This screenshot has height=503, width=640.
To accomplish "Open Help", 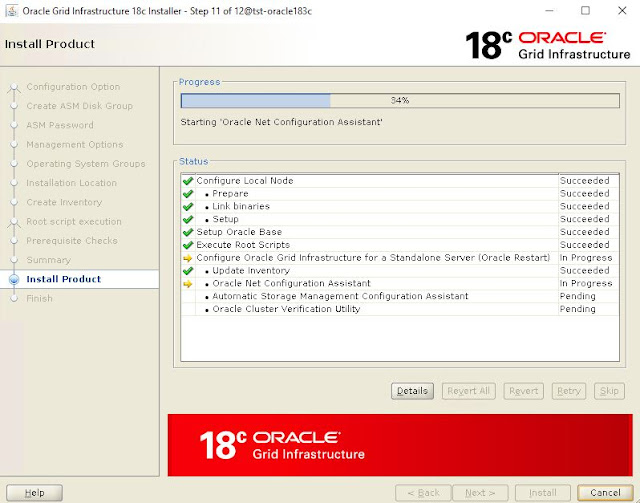I will pos(35,493).
